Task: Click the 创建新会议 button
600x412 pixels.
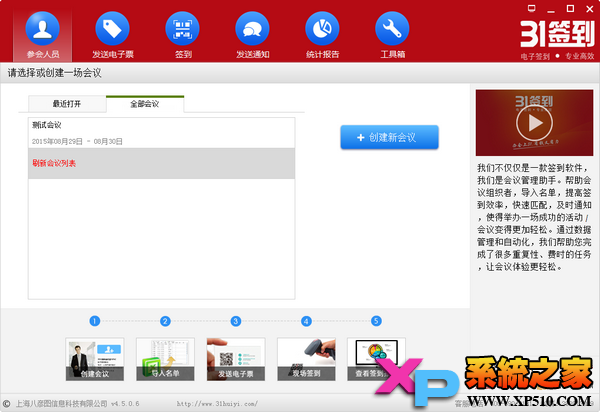Action: pyautogui.click(x=390, y=137)
